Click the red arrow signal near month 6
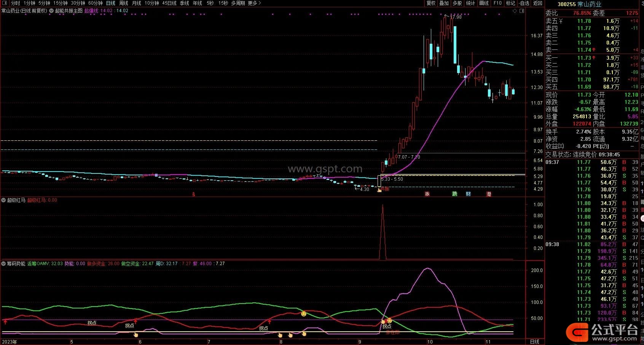This screenshot has height=345, width=644. pyautogui.click(x=135, y=321)
